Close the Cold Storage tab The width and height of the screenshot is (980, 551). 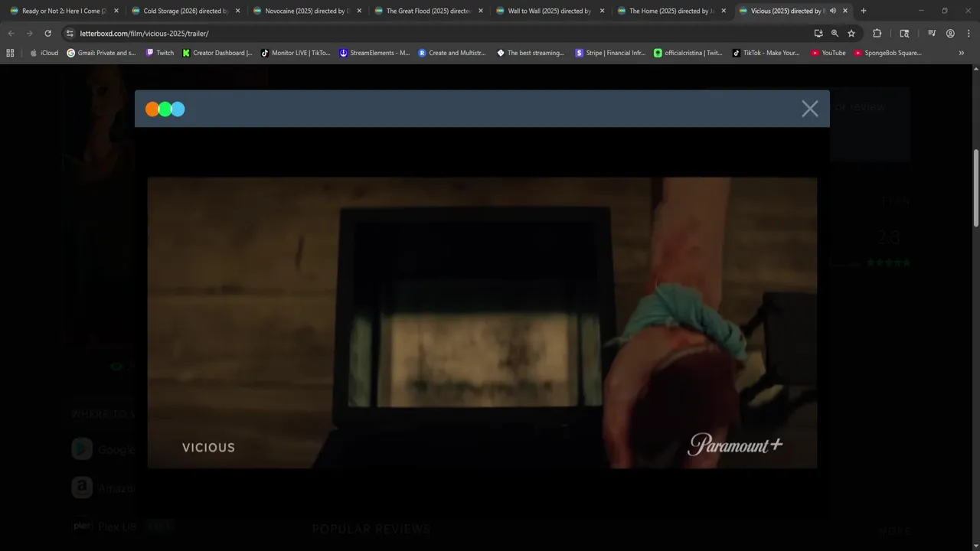[x=237, y=11]
